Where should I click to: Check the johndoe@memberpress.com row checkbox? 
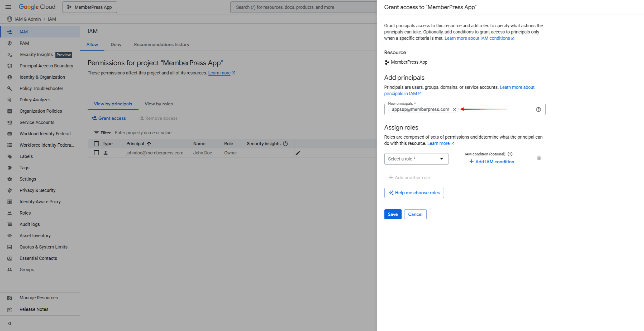pyautogui.click(x=96, y=153)
